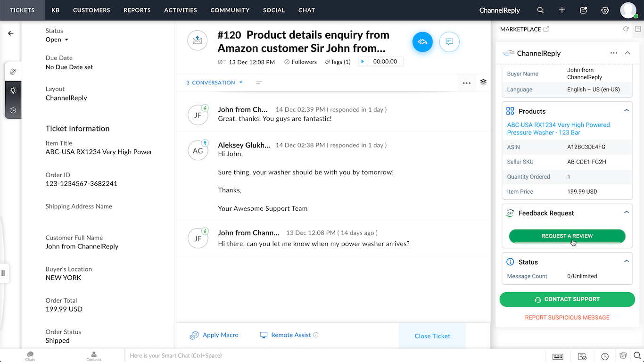Click the Contact Support button
The width and height of the screenshot is (644, 362).
tap(567, 299)
